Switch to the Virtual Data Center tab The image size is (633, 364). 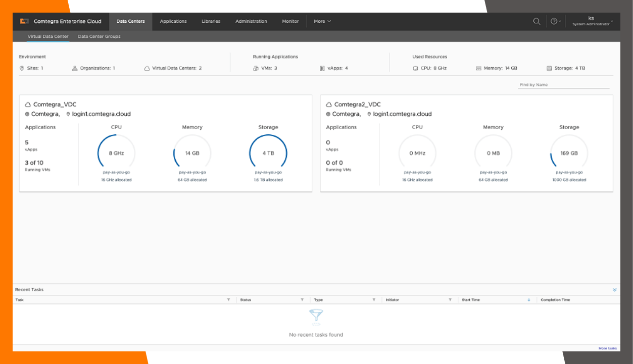click(x=48, y=36)
